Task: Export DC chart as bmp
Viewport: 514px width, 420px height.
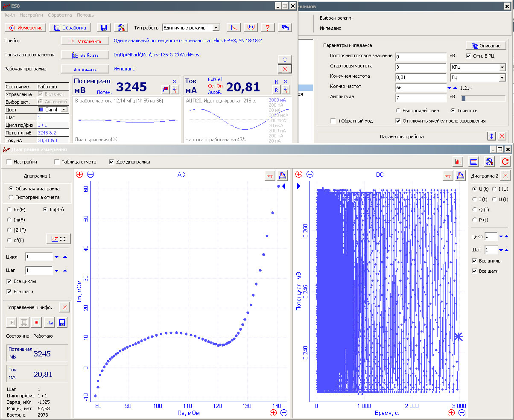Action: tap(448, 175)
